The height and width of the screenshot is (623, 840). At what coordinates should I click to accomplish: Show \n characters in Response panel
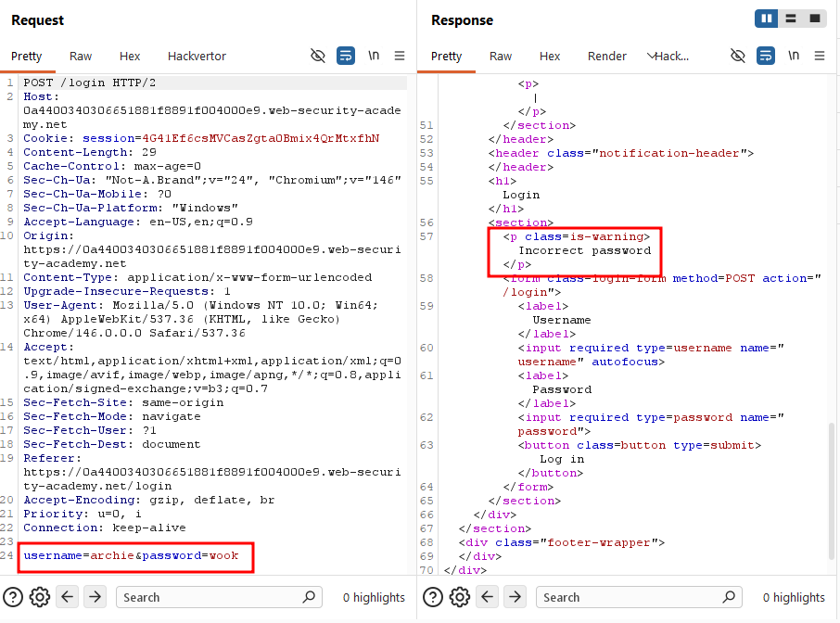point(794,56)
